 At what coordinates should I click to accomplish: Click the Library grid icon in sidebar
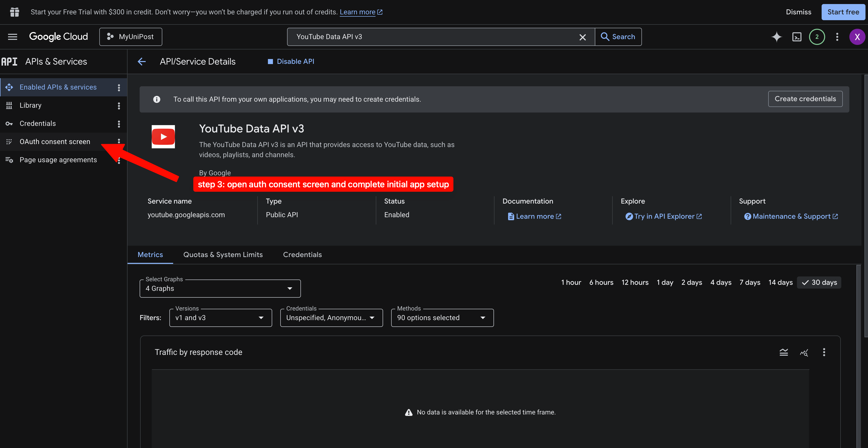click(9, 105)
